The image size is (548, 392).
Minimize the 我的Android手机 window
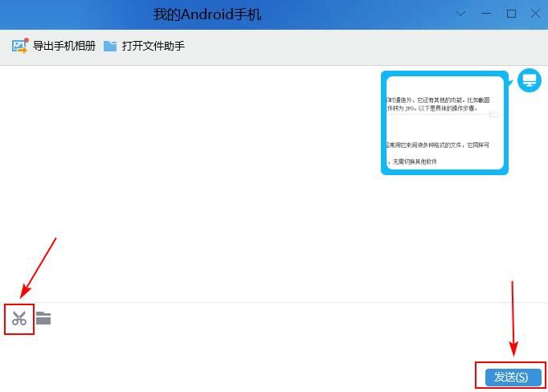click(486, 14)
